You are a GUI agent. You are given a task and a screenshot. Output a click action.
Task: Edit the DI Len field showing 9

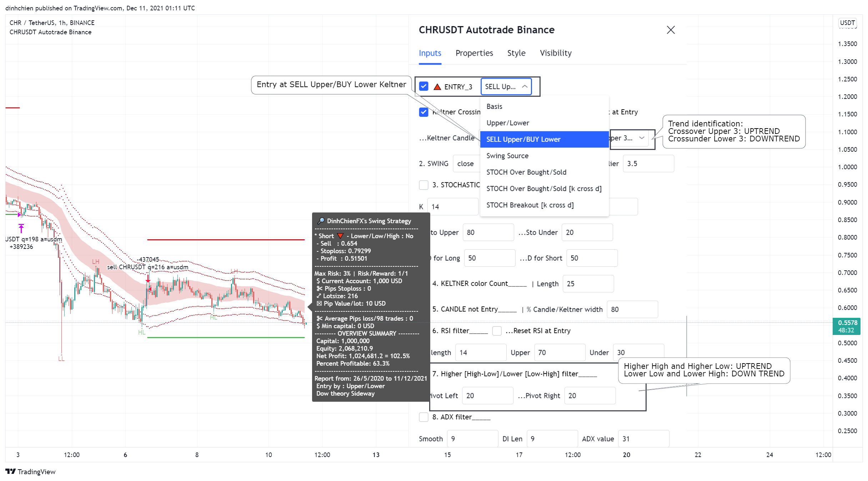tap(552, 439)
